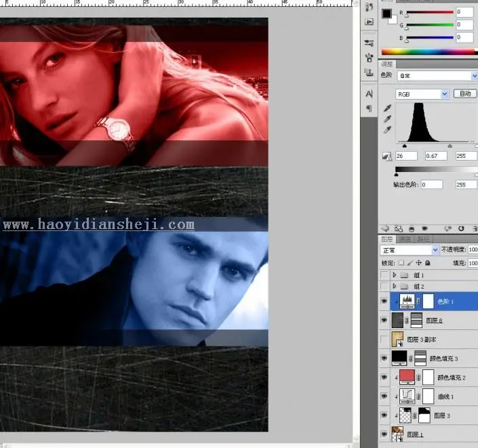Hide the 曲线 1 layer eye
Screen dimensions: 478x448
click(384, 396)
